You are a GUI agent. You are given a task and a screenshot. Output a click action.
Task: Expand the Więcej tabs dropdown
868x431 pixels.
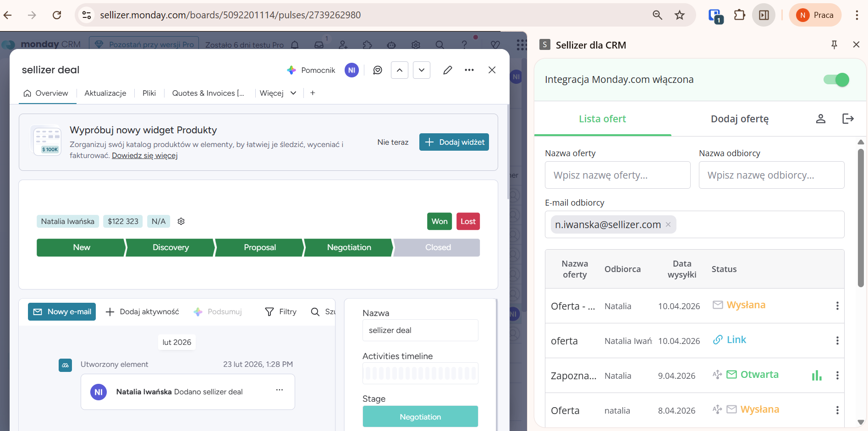[278, 93]
